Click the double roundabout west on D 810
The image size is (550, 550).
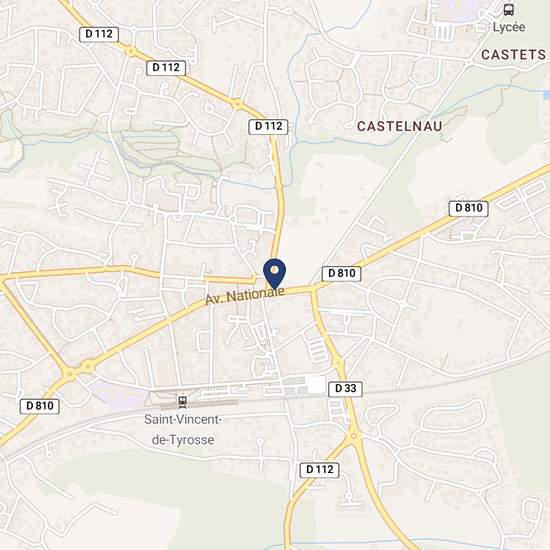tap(79, 370)
